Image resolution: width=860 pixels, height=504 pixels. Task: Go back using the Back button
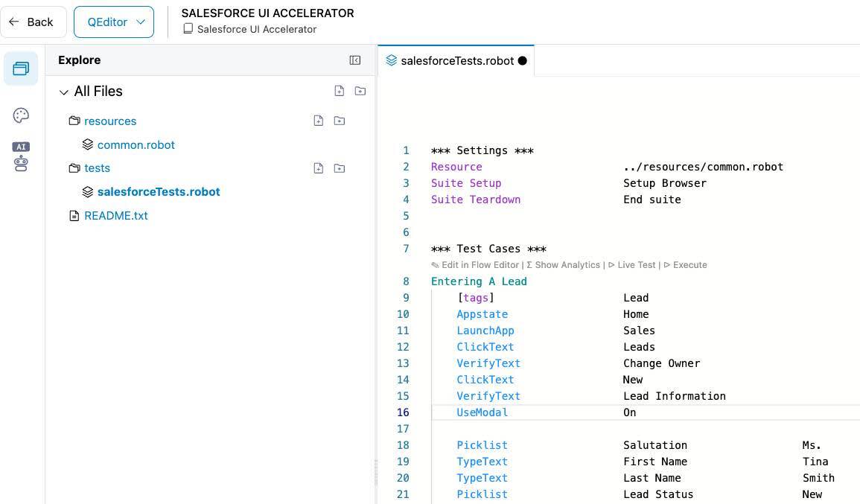[33, 22]
